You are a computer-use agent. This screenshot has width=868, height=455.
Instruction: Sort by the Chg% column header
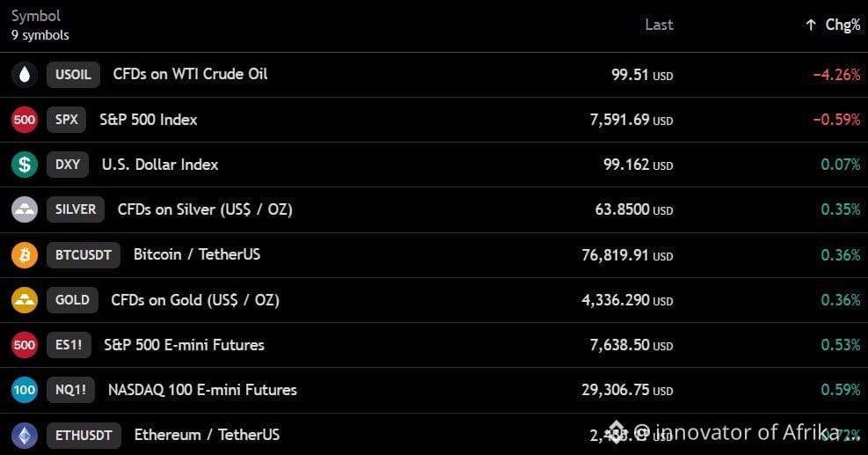[x=842, y=25]
